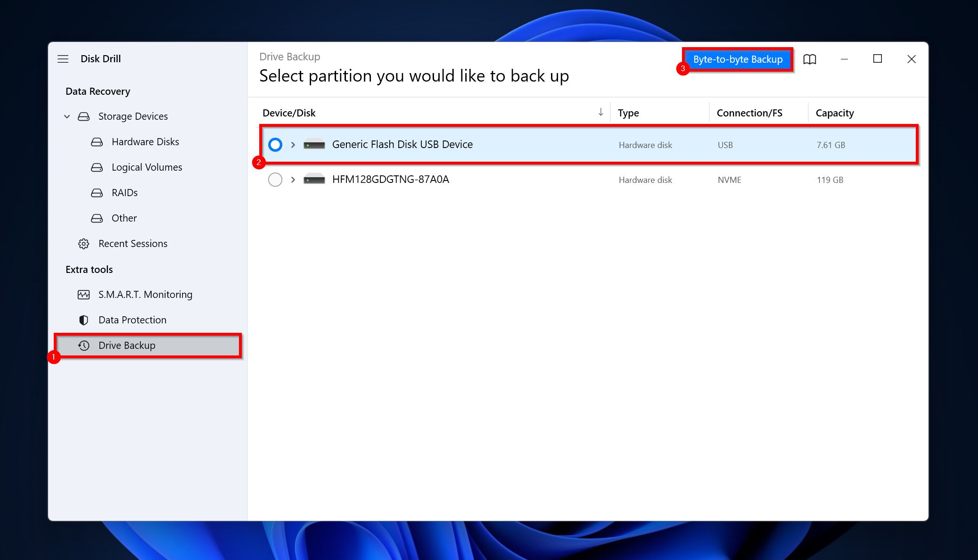978x560 pixels.
Task: Click the Byte-to-byte Backup button
Action: pyautogui.click(x=738, y=58)
